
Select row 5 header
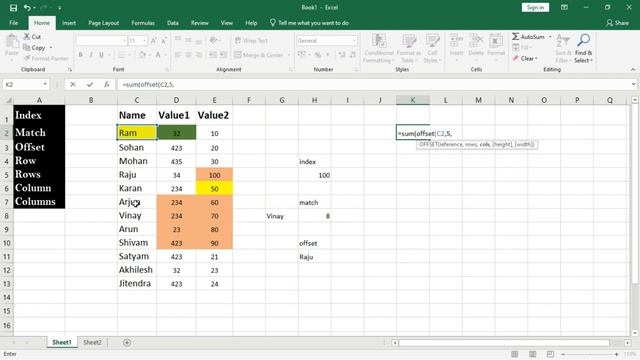7,175
